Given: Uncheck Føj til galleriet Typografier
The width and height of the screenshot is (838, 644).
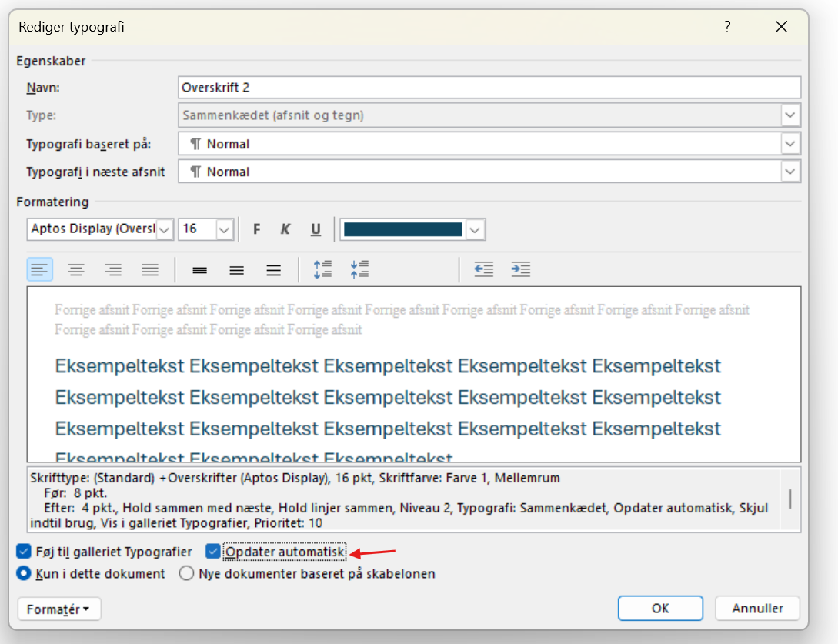Looking at the screenshot, I should pyautogui.click(x=23, y=552).
